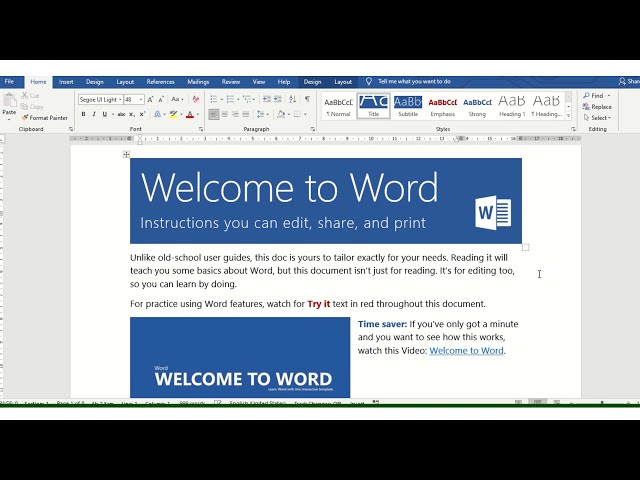Viewport: 640px width, 480px height.
Task: Apply the Heading 1 style
Action: pos(512,106)
